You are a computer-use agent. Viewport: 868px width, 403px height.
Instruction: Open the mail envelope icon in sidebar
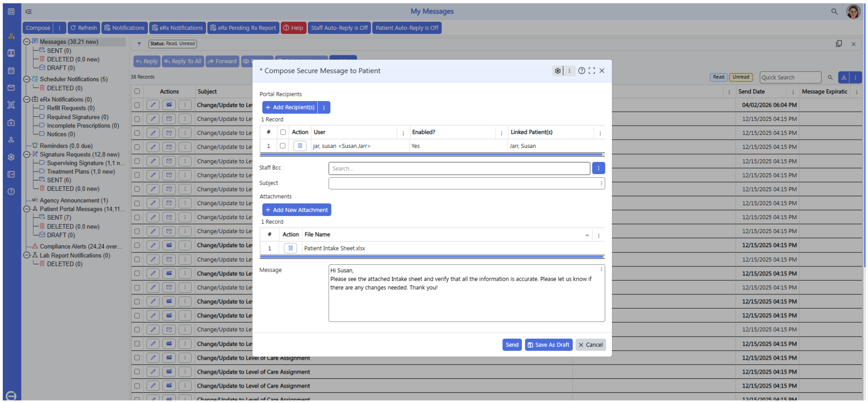pyautogui.click(x=11, y=87)
